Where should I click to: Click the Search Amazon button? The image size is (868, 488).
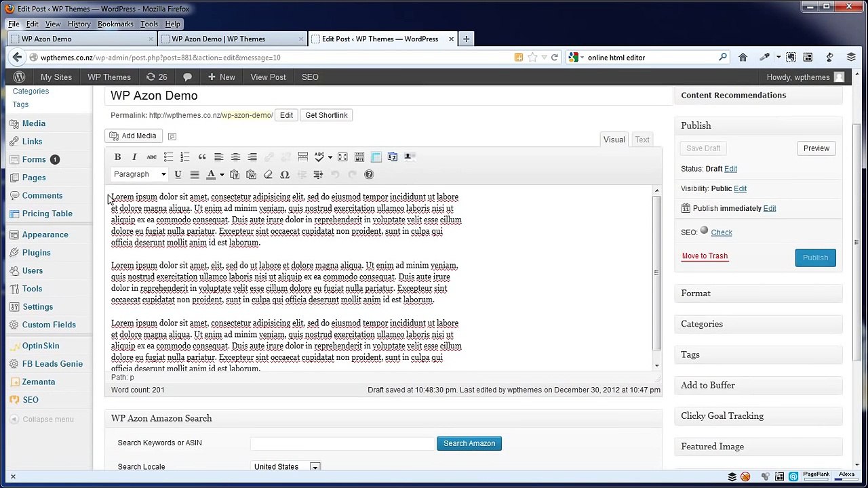pyautogui.click(x=469, y=443)
